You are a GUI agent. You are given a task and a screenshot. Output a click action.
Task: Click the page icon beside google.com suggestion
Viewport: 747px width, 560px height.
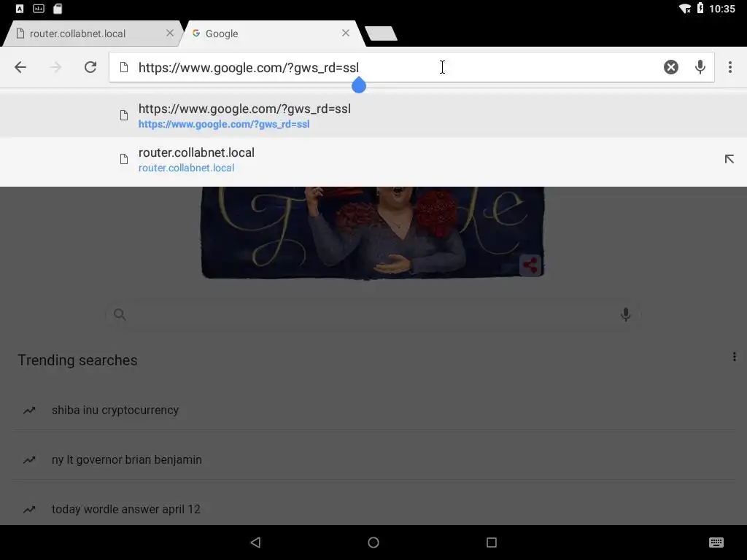124,115
